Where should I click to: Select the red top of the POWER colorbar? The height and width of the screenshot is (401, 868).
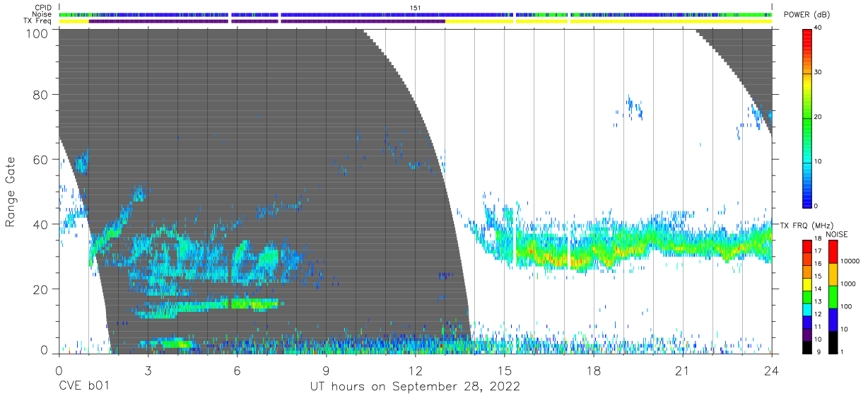tap(807, 35)
